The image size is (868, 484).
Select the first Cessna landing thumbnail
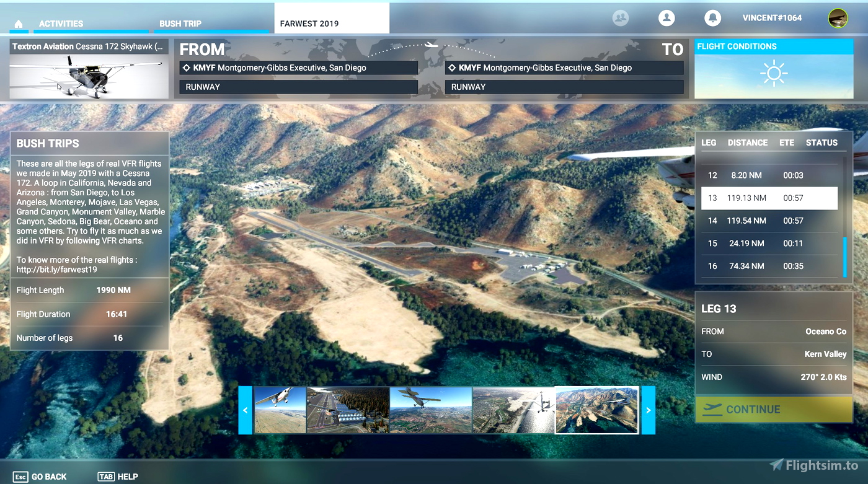click(280, 410)
